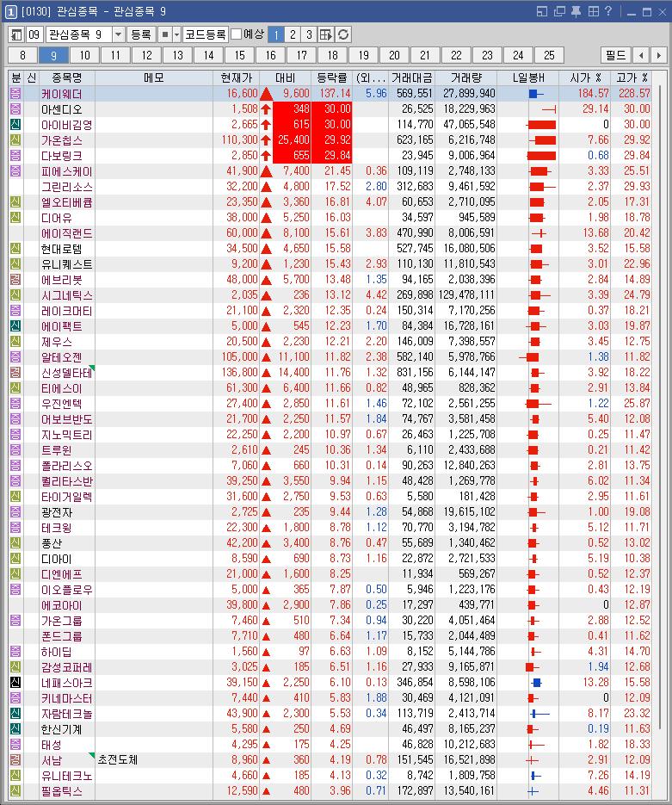The height and width of the screenshot is (805, 672).
Task: Click the grid layout icon in title bar
Action: 593,11
